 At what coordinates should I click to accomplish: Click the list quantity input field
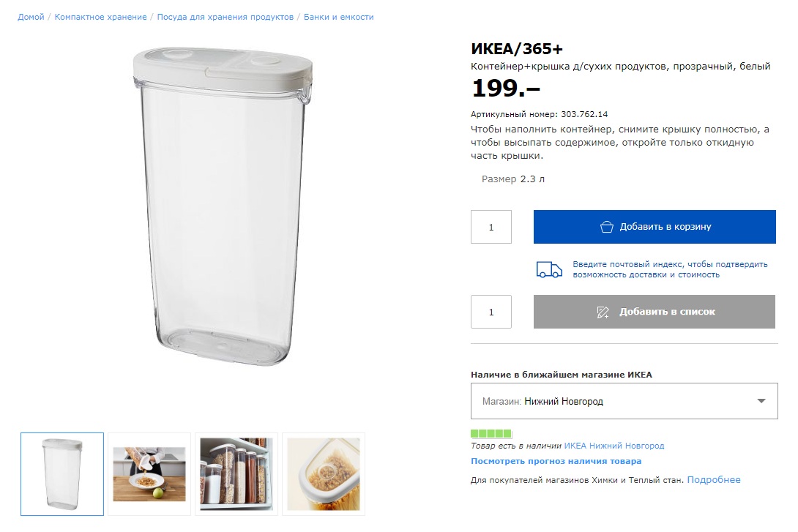point(491,312)
